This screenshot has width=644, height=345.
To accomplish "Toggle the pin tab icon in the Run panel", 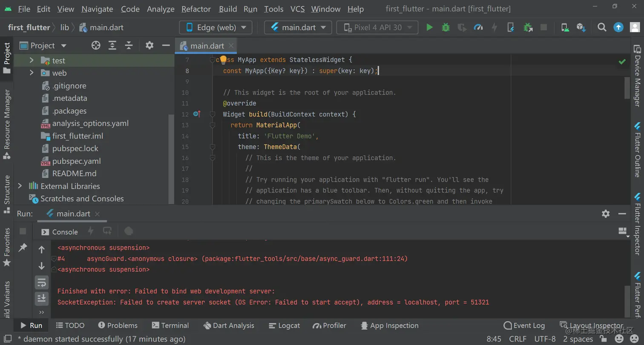I will point(23,248).
